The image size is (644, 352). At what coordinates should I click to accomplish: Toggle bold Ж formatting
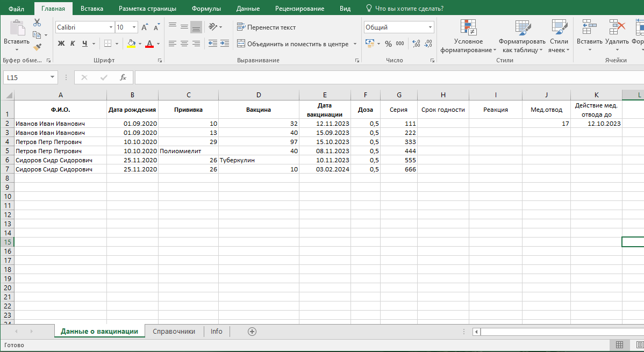pos(61,44)
